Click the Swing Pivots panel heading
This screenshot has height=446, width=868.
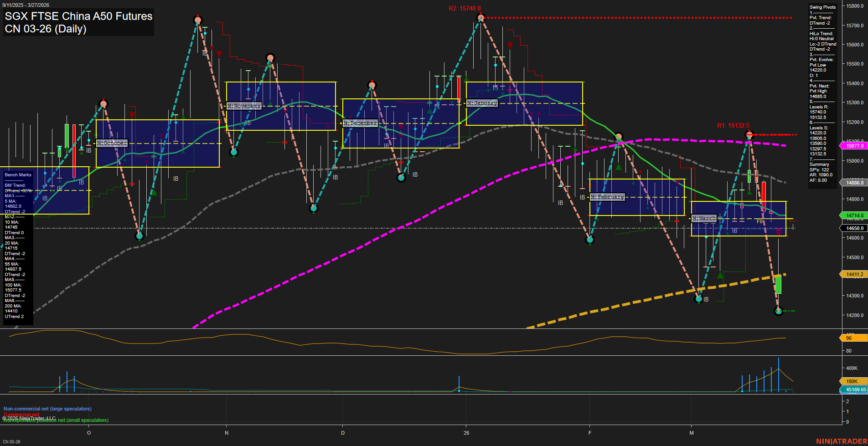click(x=823, y=7)
